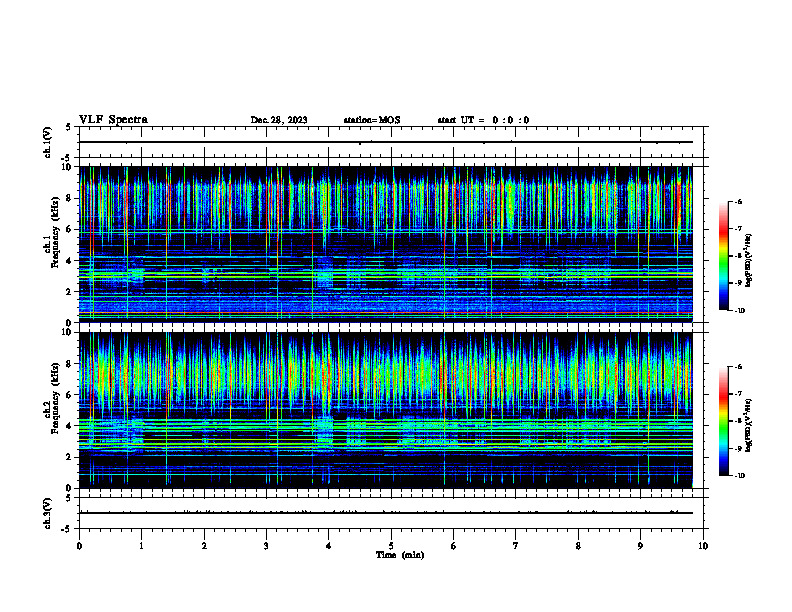Click the 'start UT = 0 : 0 : 0' text
Image resolution: width=792 pixels, height=612 pixels.
[x=483, y=120]
